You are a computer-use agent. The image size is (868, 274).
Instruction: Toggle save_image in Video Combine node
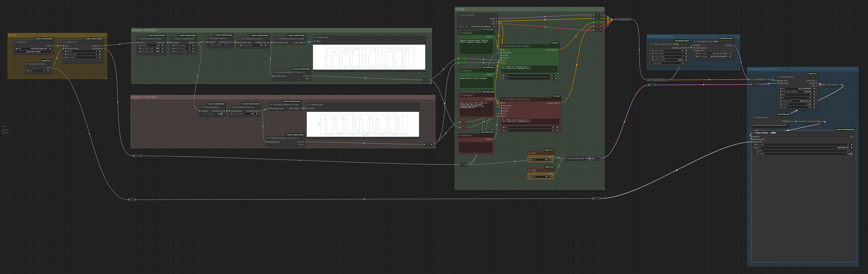(x=803, y=154)
